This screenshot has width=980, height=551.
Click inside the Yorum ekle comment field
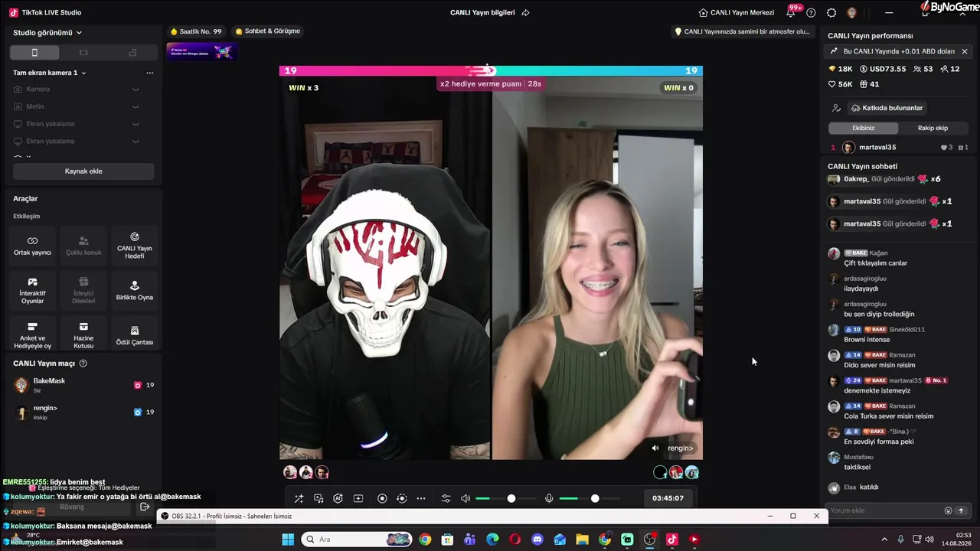tap(884, 510)
